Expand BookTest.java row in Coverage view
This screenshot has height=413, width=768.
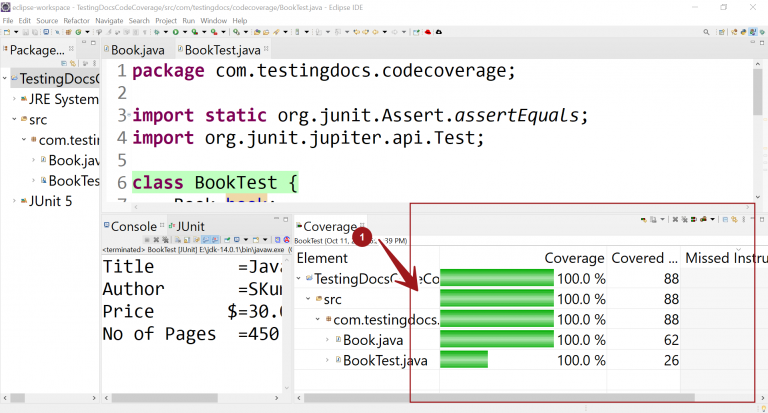327,360
